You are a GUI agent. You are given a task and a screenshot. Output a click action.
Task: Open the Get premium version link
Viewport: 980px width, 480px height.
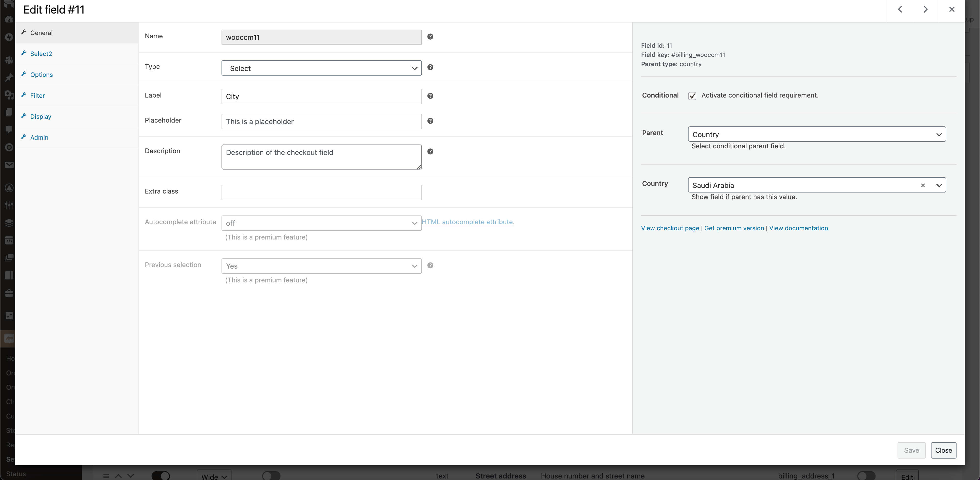pyautogui.click(x=734, y=228)
